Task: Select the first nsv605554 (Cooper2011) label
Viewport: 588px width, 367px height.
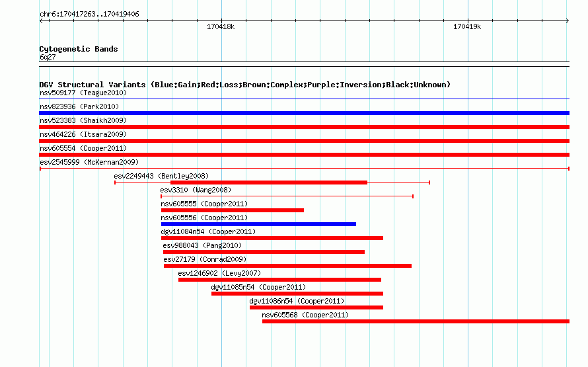Action: [x=83, y=148]
